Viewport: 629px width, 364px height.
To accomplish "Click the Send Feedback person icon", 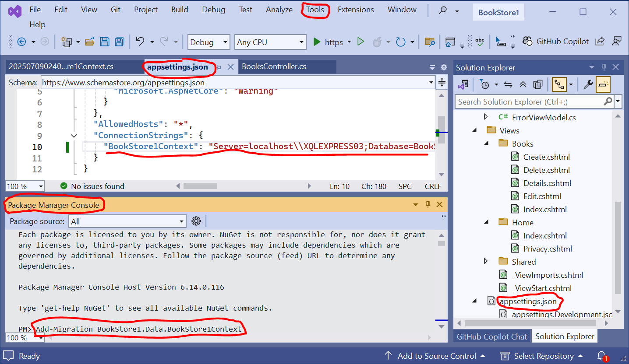I will tap(617, 42).
